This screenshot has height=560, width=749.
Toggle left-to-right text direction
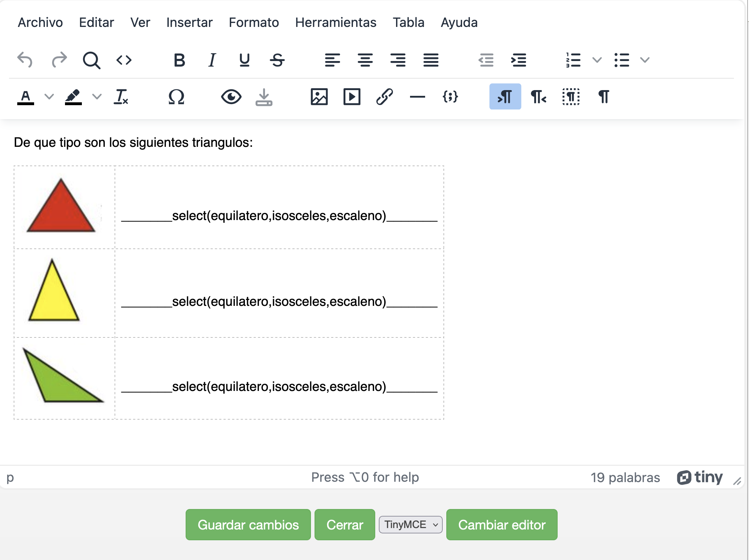point(505,97)
